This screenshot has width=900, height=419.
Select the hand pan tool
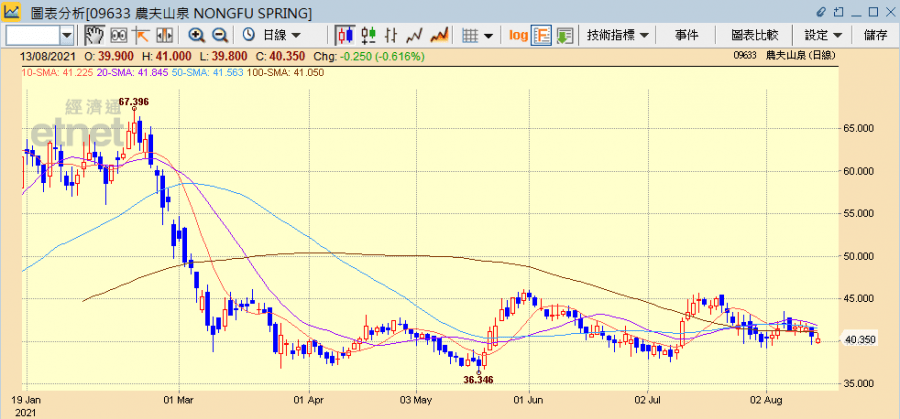93,35
